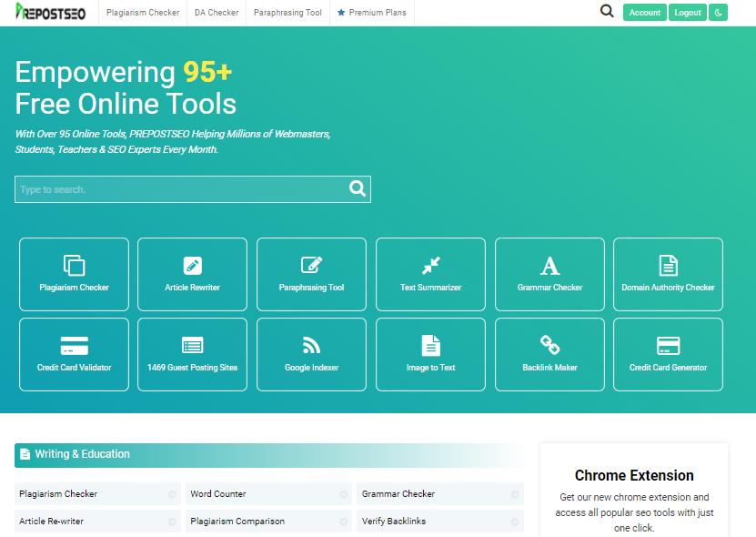Click the header search magnifier icon
Viewport: 756px width, 537px height.
coord(607,12)
